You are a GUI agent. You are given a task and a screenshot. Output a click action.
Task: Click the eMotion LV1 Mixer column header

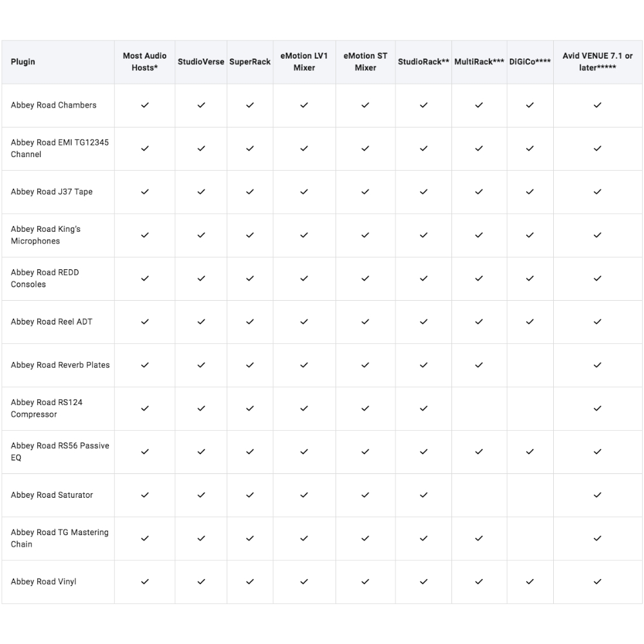pos(304,62)
